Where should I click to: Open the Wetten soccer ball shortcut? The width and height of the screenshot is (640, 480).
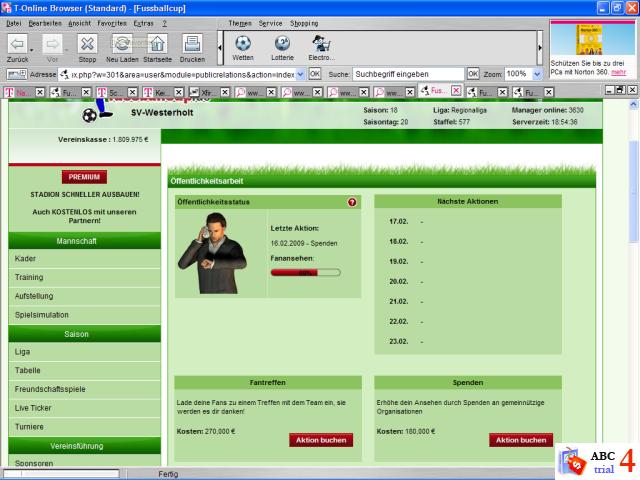(x=243, y=46)
